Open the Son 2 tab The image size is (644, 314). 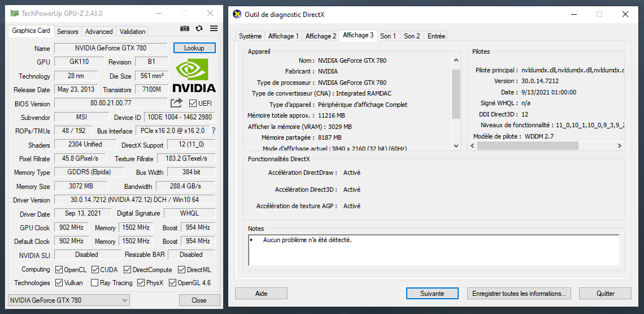(412, 36)
